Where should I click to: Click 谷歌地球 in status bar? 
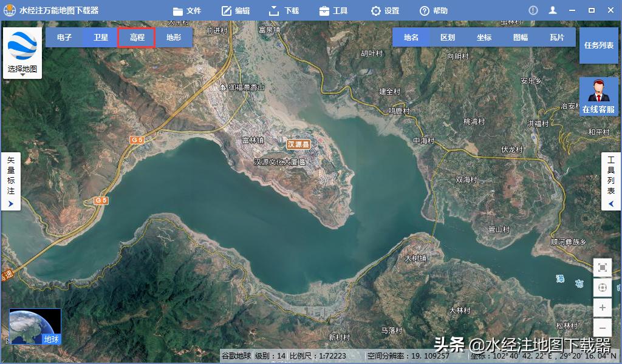pyautogui.click(x=236, y=356)
